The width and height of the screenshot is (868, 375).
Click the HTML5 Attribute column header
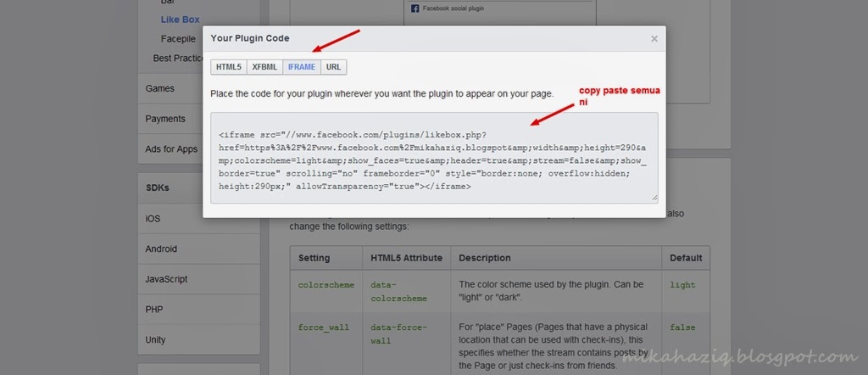(x=406, y=258)
